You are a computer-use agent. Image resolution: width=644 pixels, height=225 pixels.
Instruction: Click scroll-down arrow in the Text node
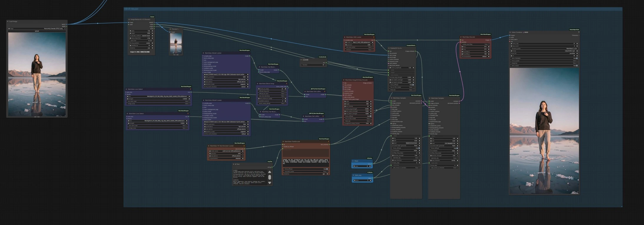tap(269, 183)
